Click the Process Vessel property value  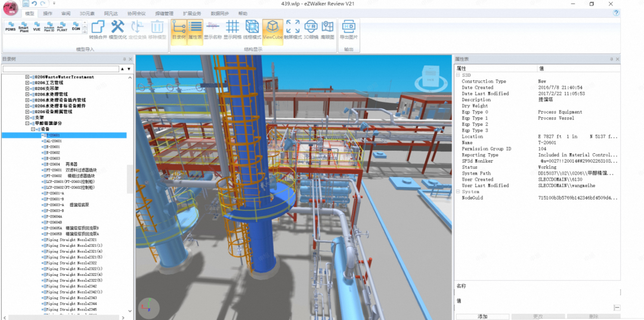(556, 118)
